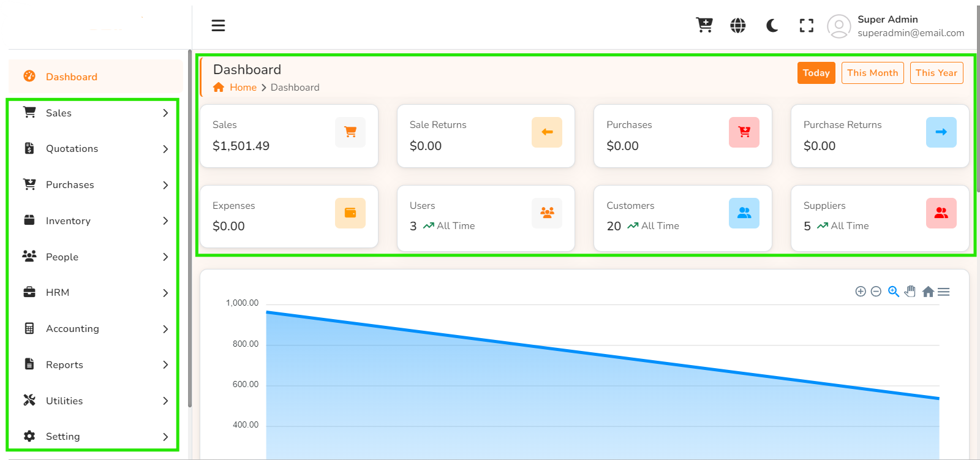Click the orange cart icon on the Sales card

point(350,132)
